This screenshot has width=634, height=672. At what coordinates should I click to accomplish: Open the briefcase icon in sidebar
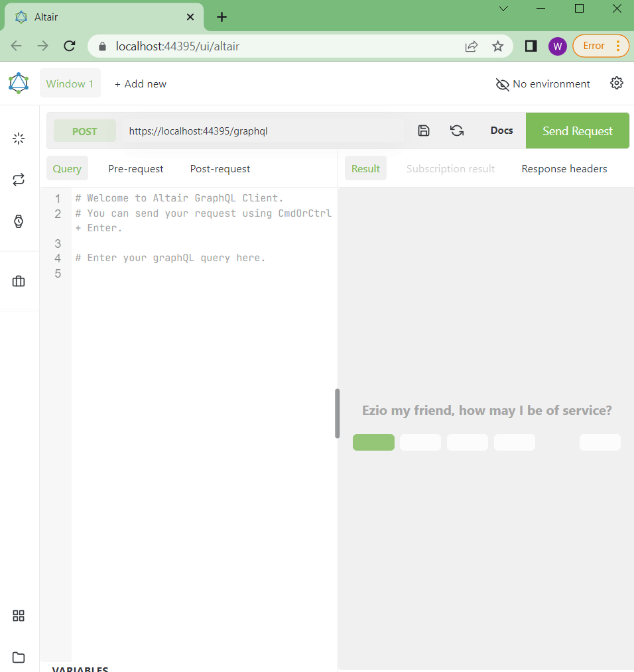[19, 281]
